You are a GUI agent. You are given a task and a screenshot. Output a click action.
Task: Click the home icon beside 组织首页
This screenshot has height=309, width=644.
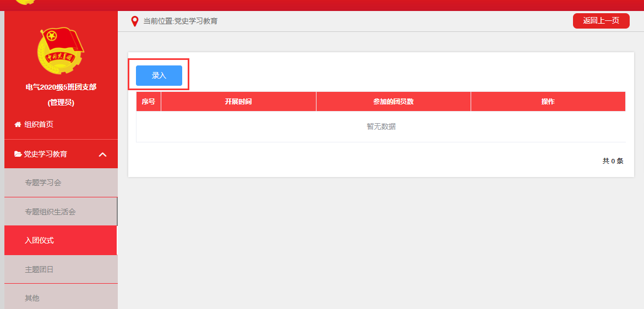[18, 125]
